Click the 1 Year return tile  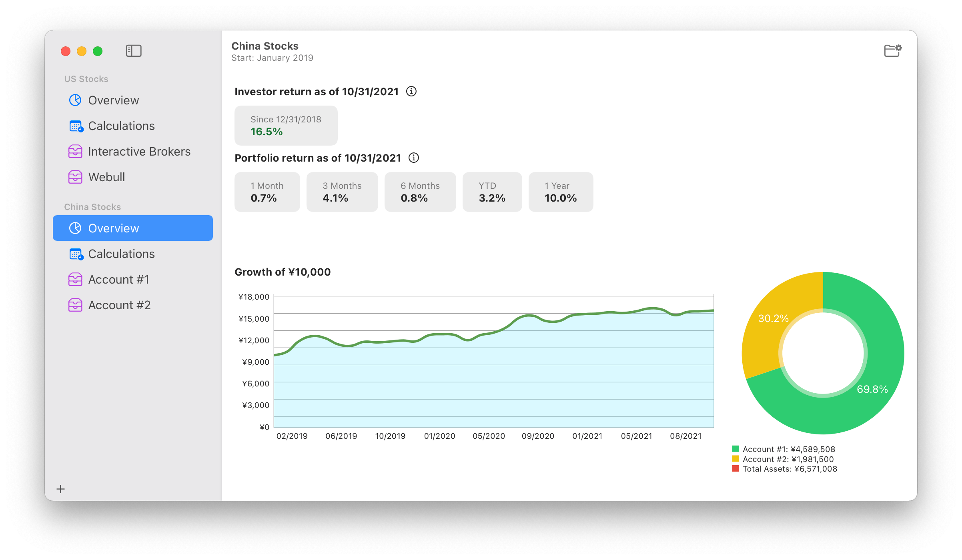pos(560,192)
